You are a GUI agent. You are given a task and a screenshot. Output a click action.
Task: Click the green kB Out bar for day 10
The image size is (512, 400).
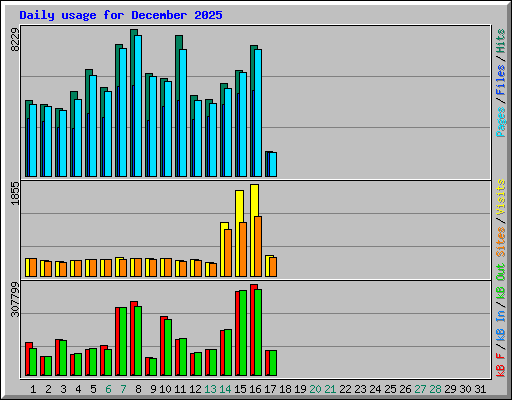click(168, 347)
